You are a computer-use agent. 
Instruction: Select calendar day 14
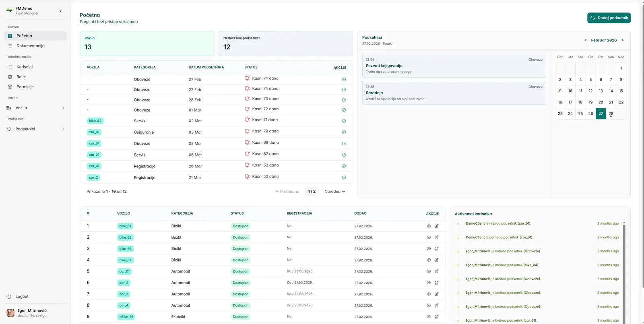(611, 91)
